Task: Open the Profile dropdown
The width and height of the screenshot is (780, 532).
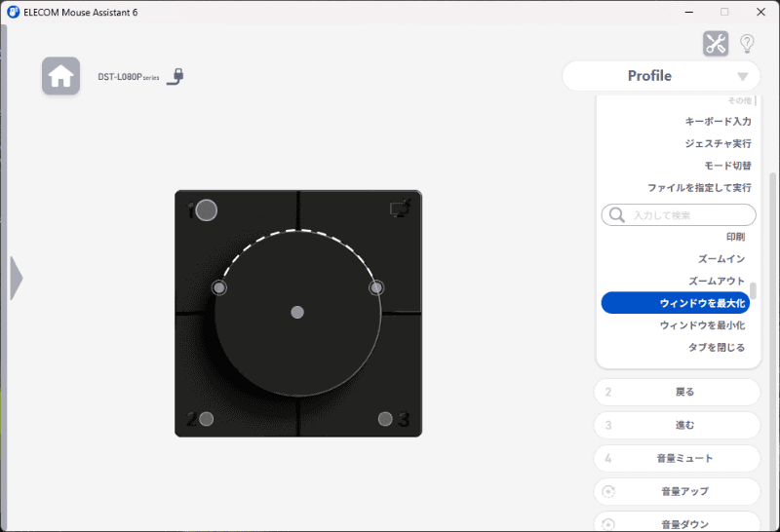Action: pyautogui.click(x=661, y=76)
